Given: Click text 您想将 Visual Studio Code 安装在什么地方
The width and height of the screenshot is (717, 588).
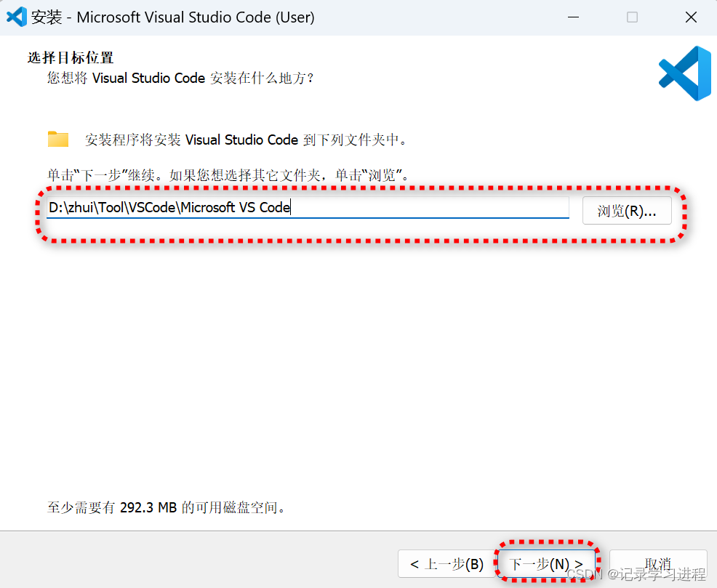Looking at the screenshot, I should [180, 78].
